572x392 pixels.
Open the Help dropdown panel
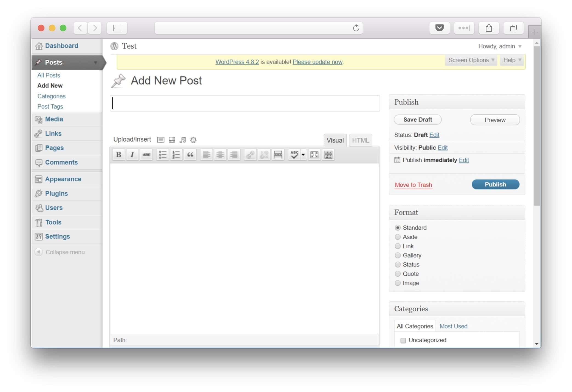point(512,60)
